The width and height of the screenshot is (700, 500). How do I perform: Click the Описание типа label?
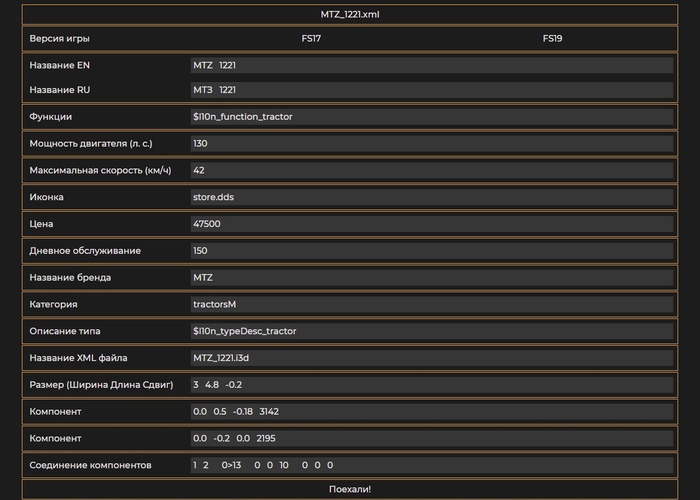click(65, 331)
